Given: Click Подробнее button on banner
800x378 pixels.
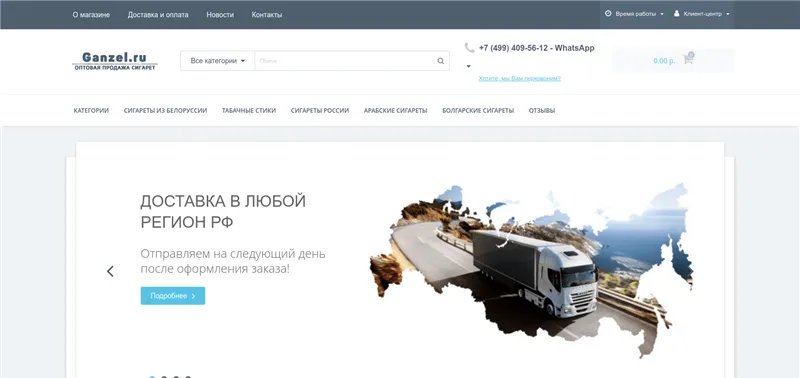Looking at the screenshot, I should click(x=173, y=296).
